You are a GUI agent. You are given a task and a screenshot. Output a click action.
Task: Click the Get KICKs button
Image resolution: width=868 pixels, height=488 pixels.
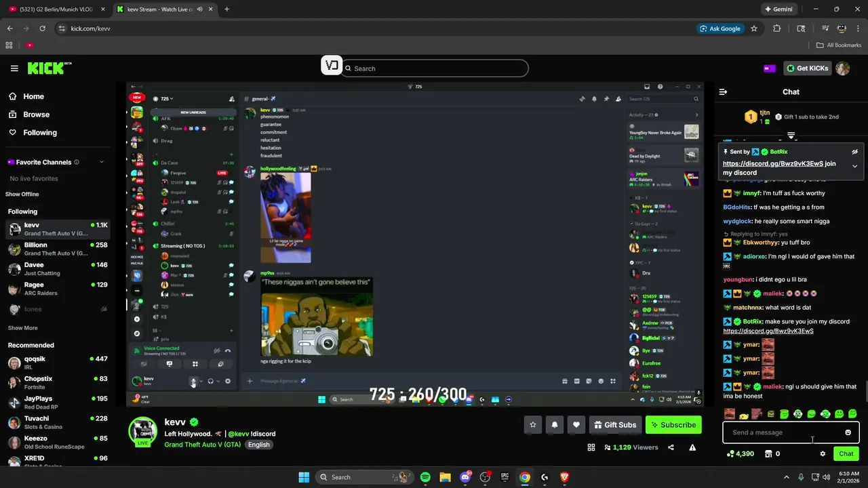(807, 68)
